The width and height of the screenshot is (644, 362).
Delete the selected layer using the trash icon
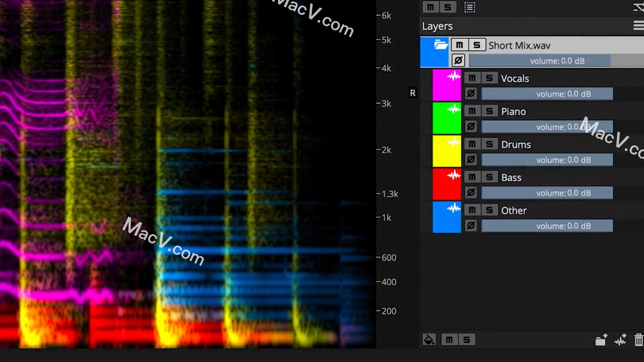(x=638, y=340)
